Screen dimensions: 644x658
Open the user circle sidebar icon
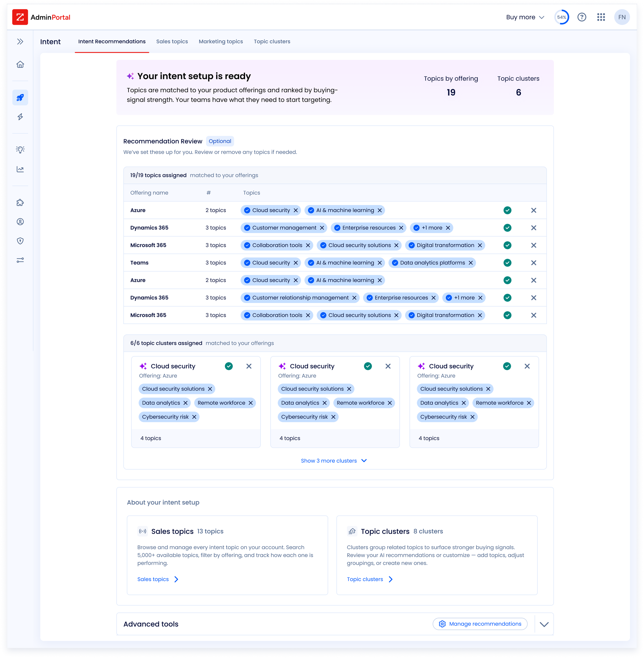click(20, 222)
